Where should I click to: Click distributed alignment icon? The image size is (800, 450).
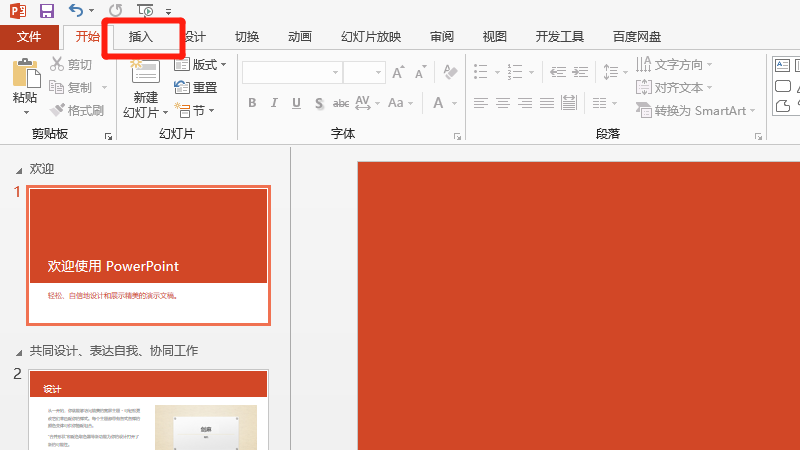[569, 103]
